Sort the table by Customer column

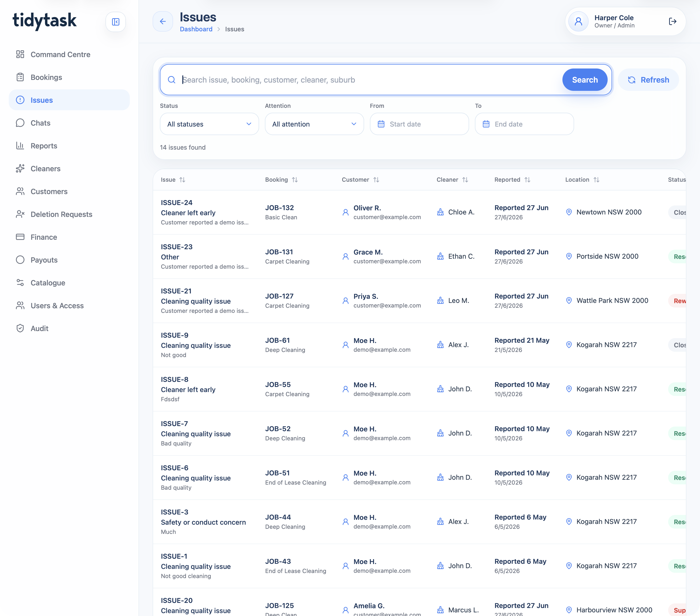click(x=376, y=180)
